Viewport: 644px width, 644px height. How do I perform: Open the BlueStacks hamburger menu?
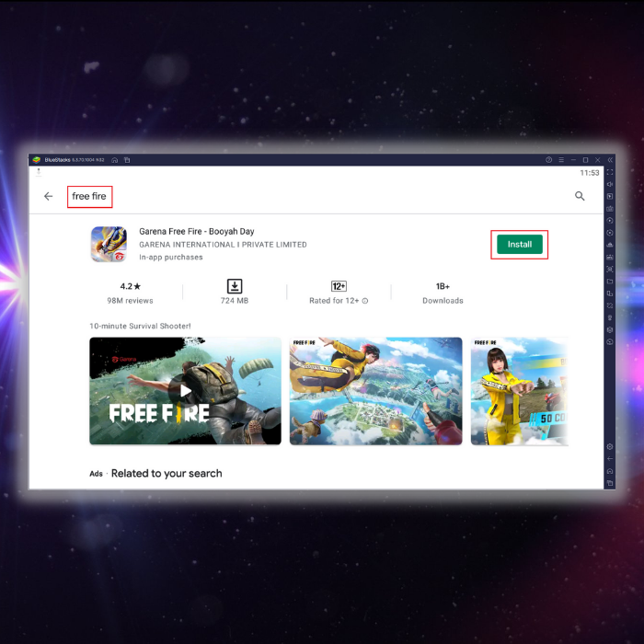561,160
